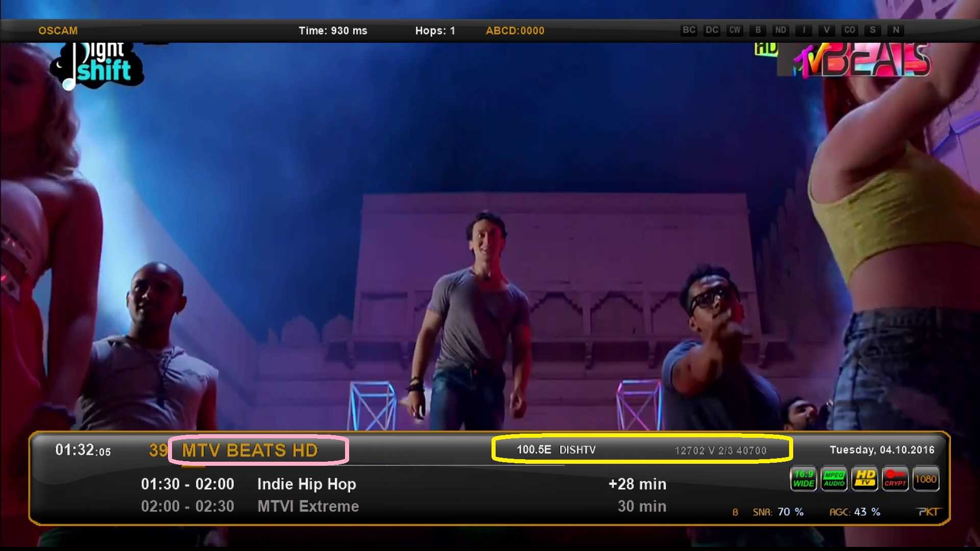Select next programme MTVI Extreme
This screenshot has height=551, width=980.
(308, 506)
